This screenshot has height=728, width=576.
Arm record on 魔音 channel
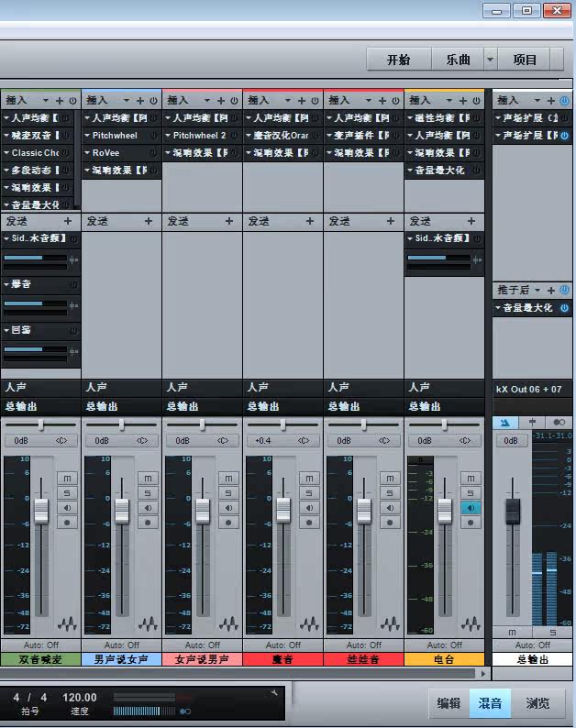click(x=309, y=523)
